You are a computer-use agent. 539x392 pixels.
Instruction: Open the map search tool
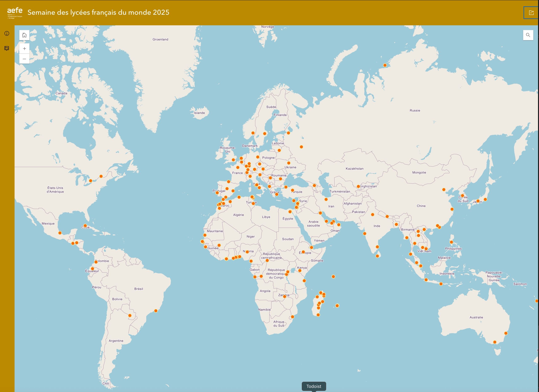tap(528, 35)
